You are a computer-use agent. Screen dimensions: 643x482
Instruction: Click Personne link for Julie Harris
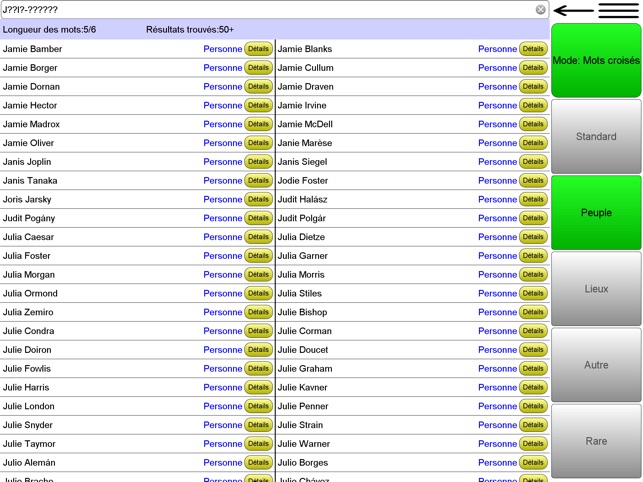coord(223,387)
